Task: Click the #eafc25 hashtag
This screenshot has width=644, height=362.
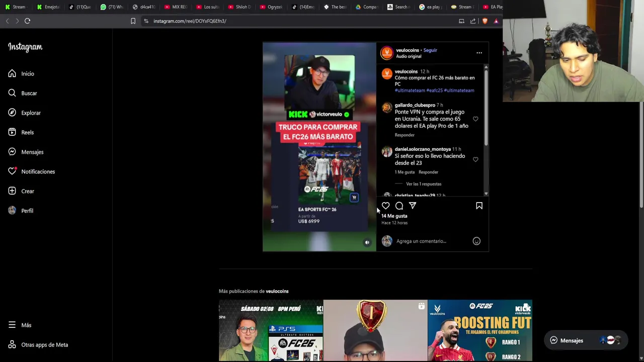Action: point(434,90)
